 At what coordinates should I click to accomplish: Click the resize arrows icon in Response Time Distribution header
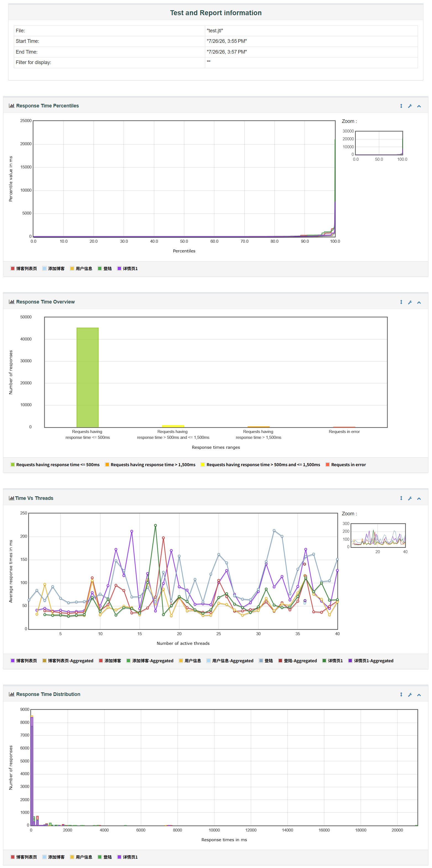click(x=401, y=694)
